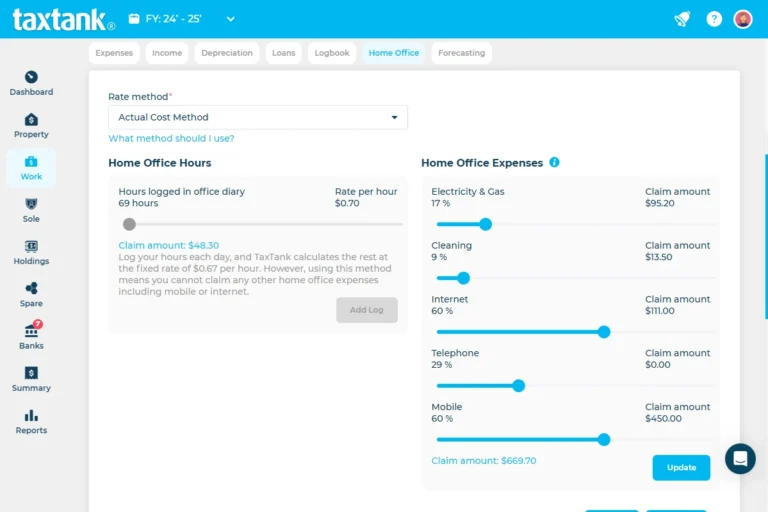Show Home Office Expenses info tooltip

(554, 162)
